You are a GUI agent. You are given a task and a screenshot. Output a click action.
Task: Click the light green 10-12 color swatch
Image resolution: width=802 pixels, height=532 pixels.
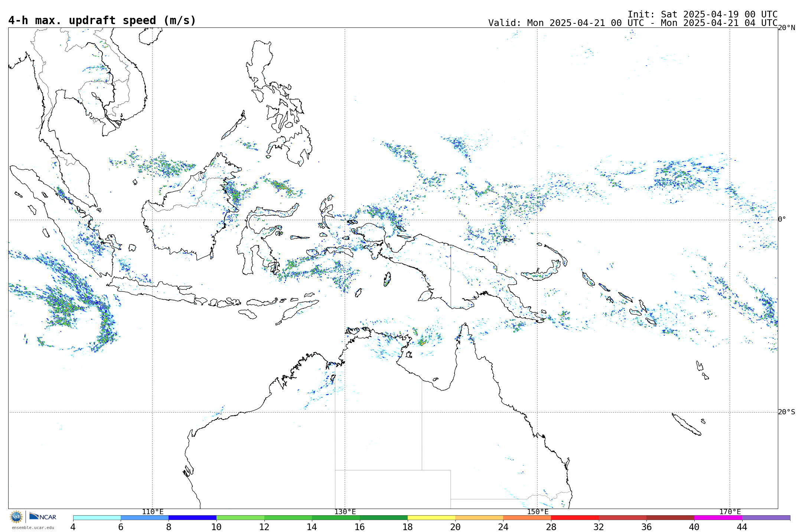[240, 518]
